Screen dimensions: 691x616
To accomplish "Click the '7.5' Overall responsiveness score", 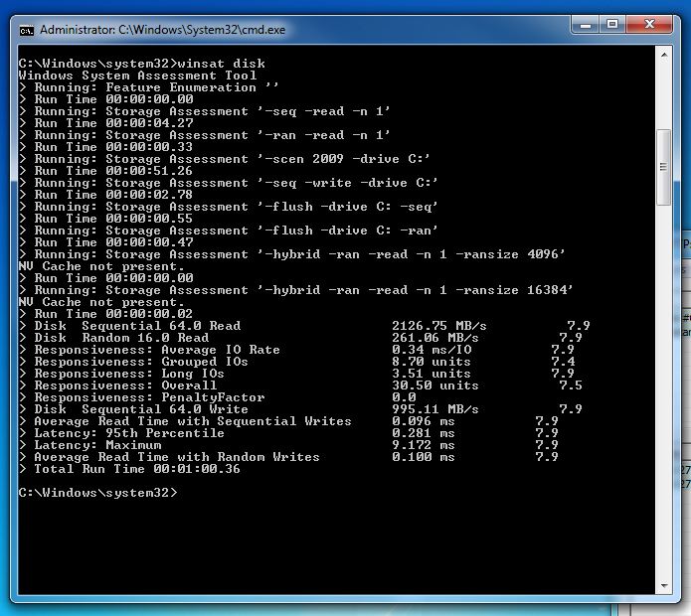I will coord(571,385).
